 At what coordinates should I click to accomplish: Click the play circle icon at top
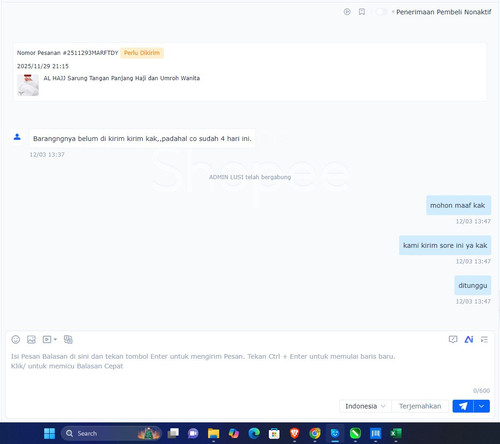click(347, 12)
